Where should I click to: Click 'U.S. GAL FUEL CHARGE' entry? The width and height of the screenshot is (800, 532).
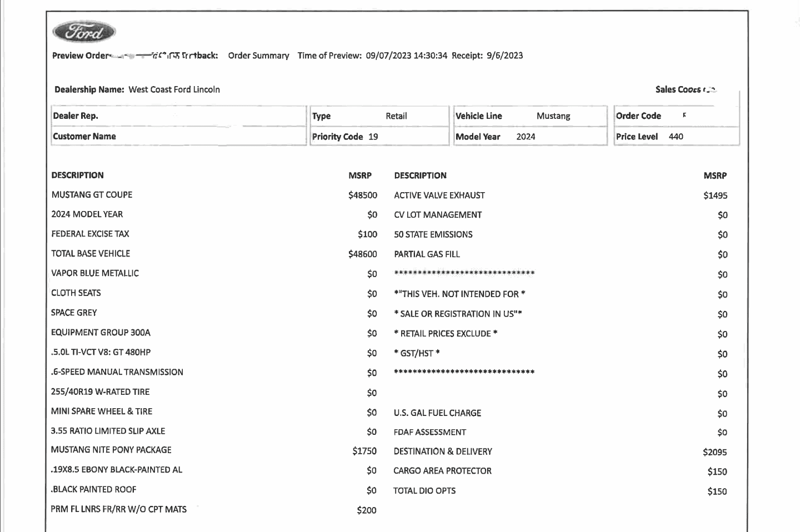[437, 413]
